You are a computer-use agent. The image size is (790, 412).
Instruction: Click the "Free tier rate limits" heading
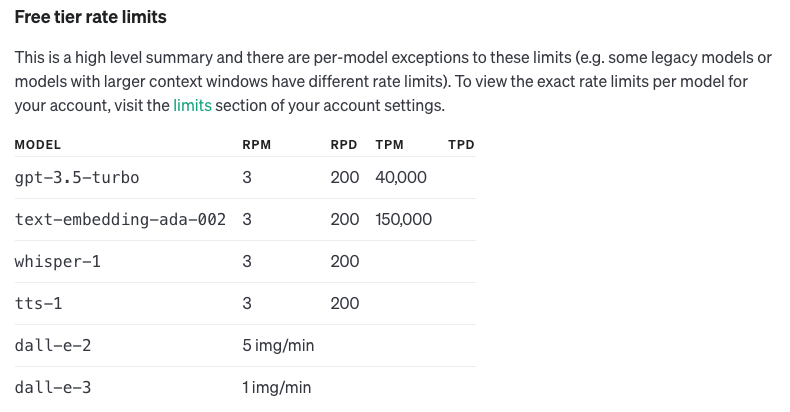(90, 17)
